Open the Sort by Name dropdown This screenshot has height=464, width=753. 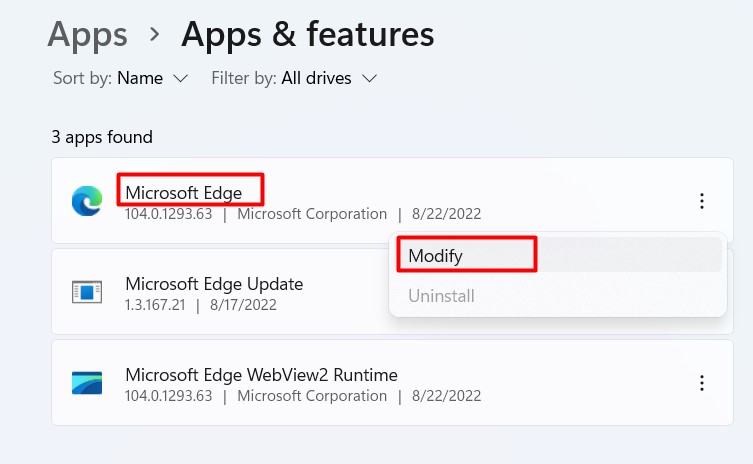click(152, 77)
